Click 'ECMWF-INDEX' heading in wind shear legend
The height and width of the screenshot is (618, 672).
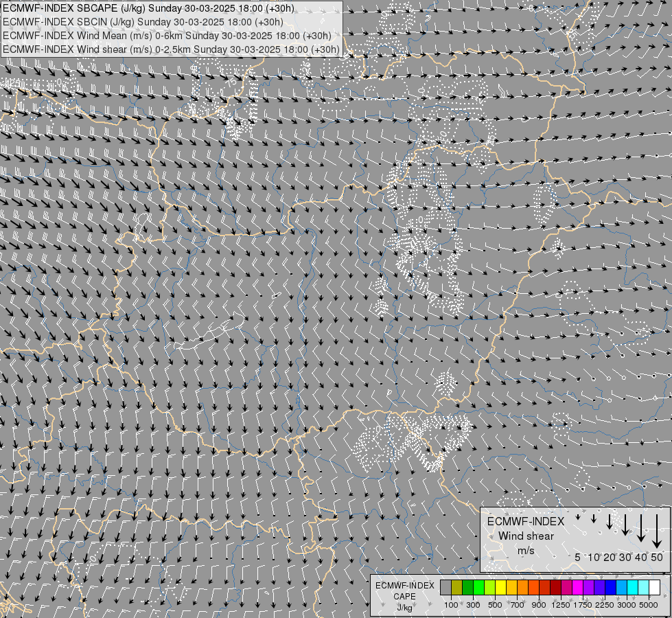[526, 521]
